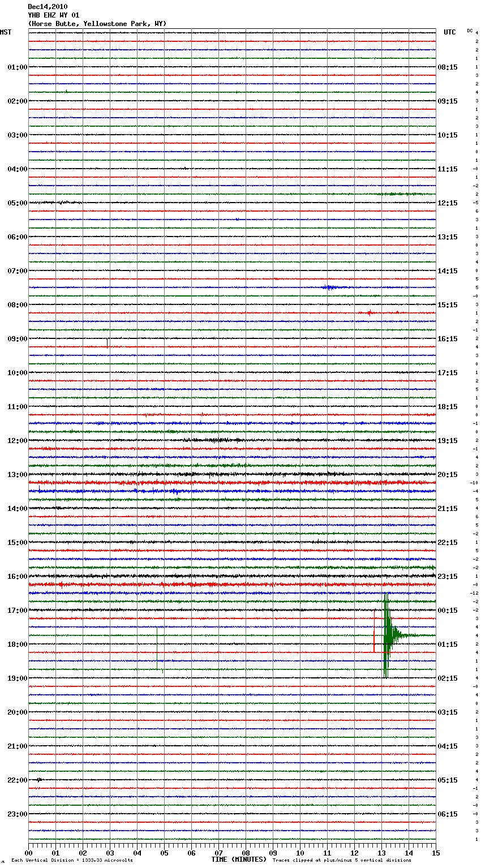The width and height of the screenshot is (481, 868).
Task: Select the 17:00 MST row label
Action: 18,611
